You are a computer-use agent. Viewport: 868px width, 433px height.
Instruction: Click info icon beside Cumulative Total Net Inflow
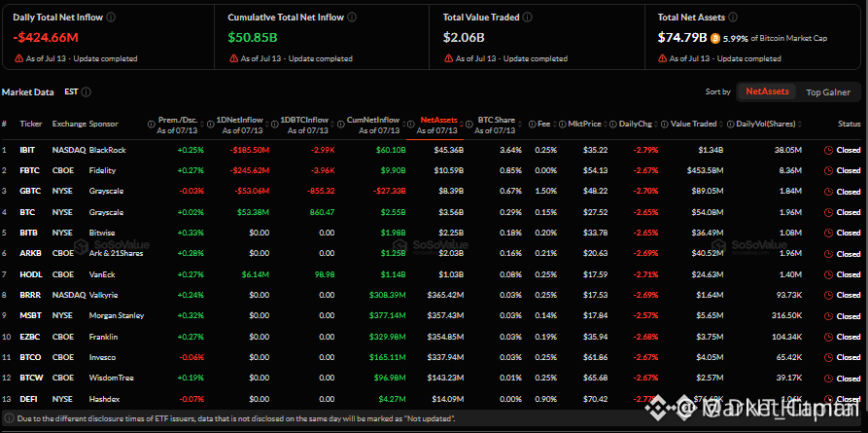(352, 18)
